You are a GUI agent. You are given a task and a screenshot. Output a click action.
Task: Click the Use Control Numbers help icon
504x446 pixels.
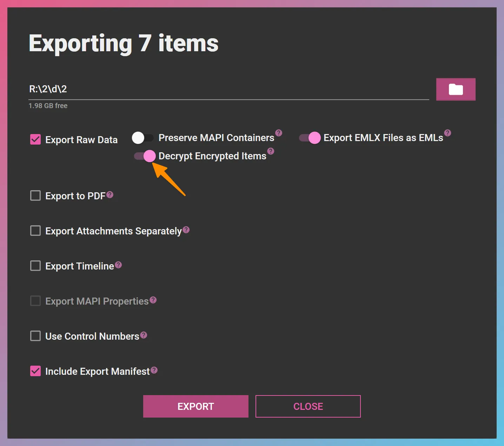144,334
